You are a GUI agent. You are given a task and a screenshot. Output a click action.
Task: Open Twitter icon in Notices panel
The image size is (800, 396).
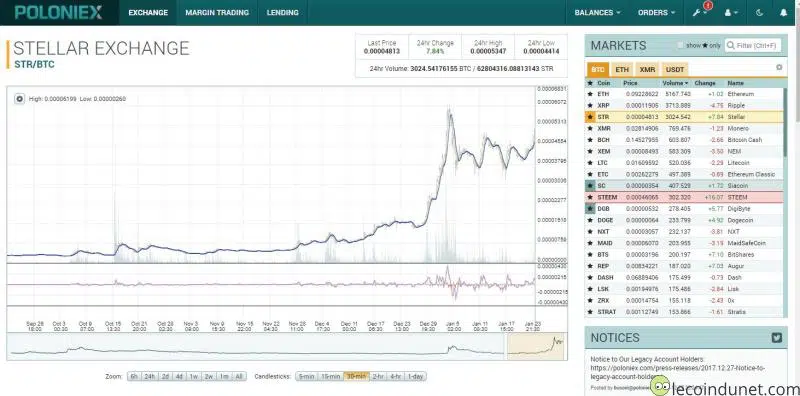point(777,337)
